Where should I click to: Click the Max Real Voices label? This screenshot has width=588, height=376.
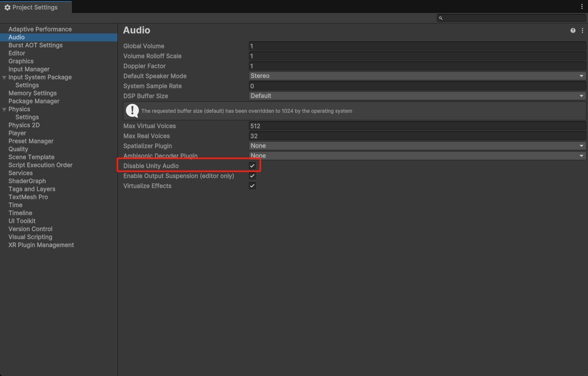pyautogui.click(x=146, y=136)
